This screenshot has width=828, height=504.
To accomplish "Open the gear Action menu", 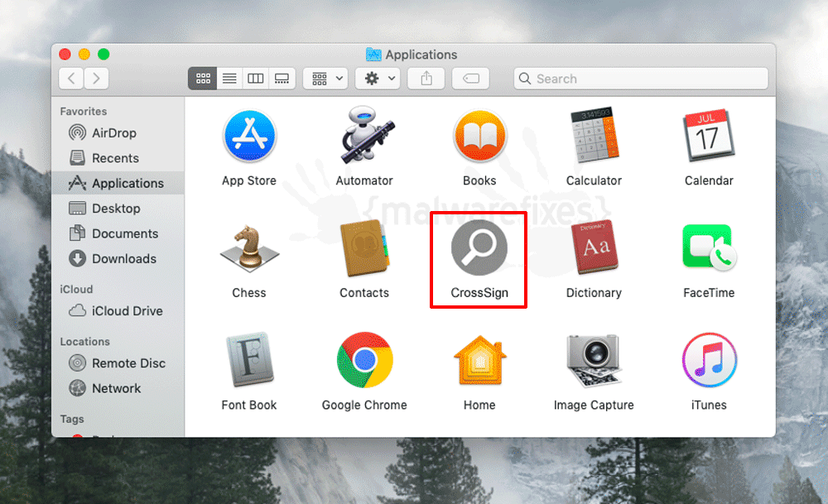I will (x=378, y=79).
